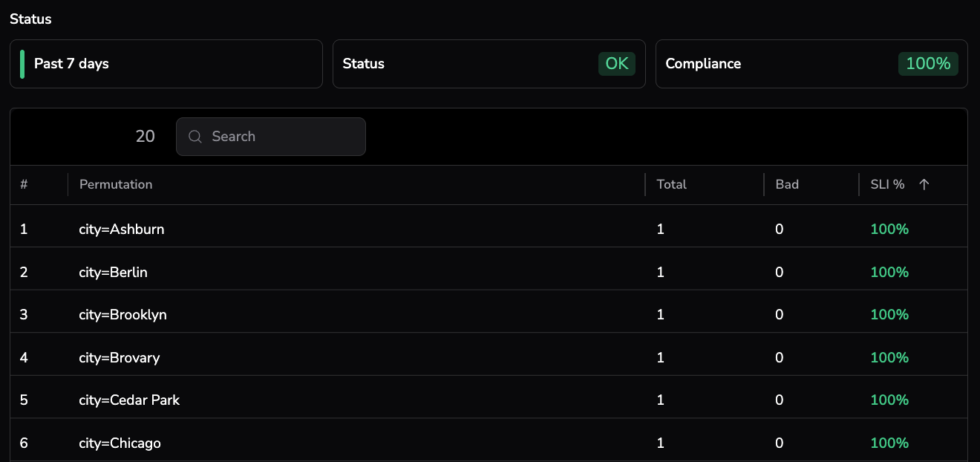980x462 pixels.
Task: Click the # column header
Action: pos(24,185)
